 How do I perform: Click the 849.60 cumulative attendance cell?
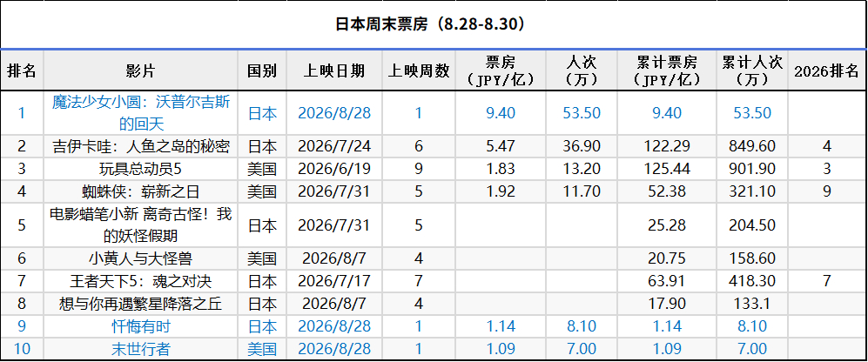[751, 147]
